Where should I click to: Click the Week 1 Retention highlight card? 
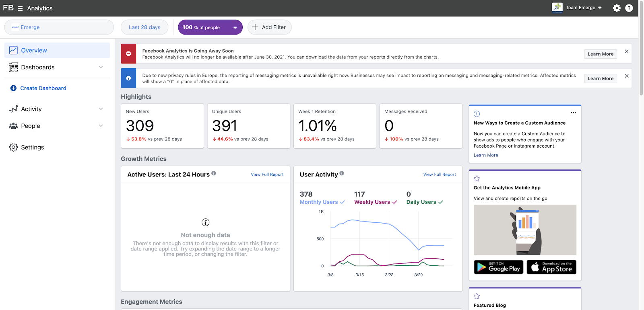[335, 126]
